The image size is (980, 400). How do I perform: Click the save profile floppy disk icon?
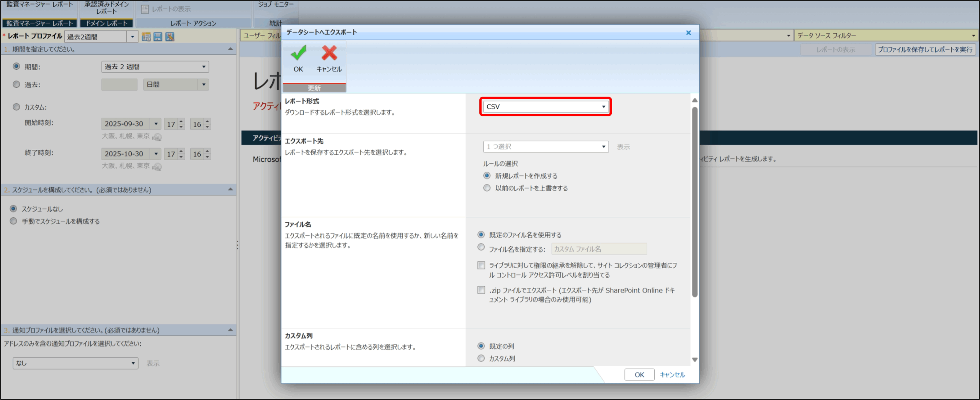click(x=158, y=37)
